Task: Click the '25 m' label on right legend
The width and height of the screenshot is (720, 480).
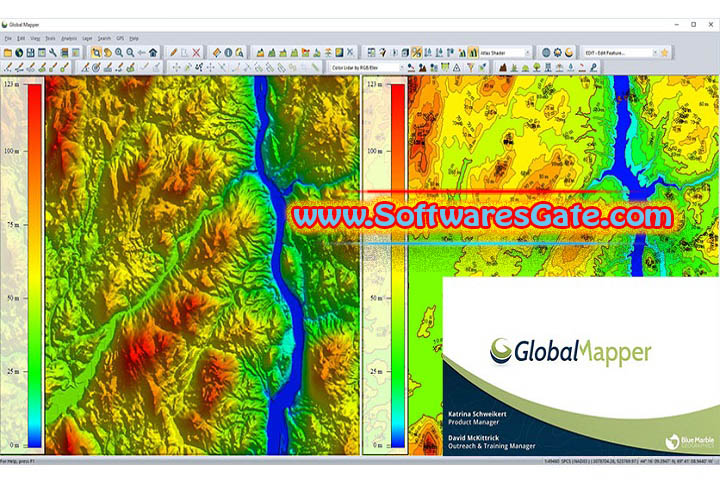Action: point(376,371)
